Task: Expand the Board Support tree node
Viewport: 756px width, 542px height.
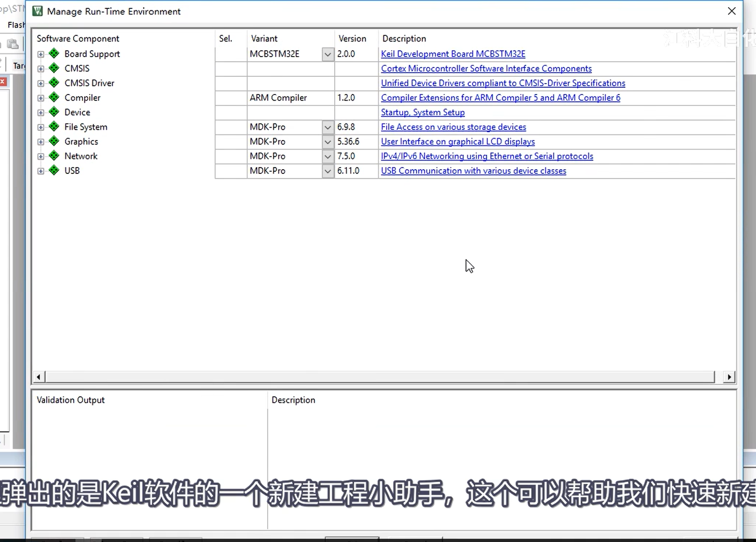Action: click(x=40, y=54)
